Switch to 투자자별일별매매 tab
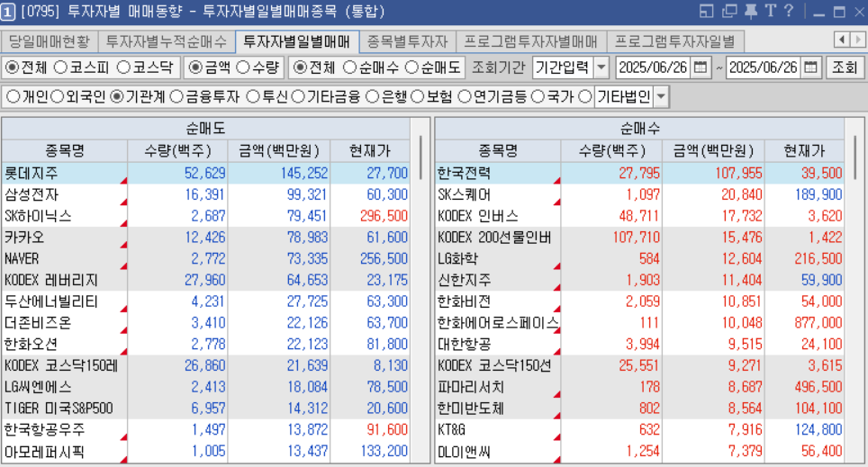Viewport: 868px width, 467px height. 297,41
